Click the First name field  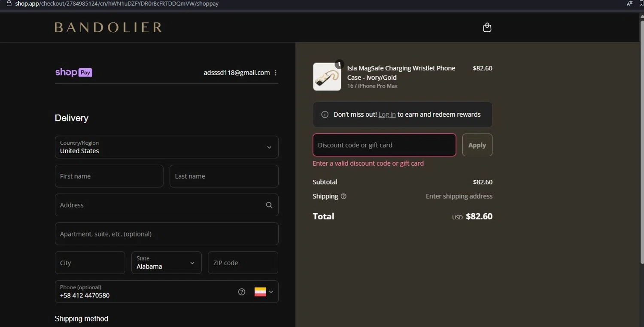click(109, 176)
